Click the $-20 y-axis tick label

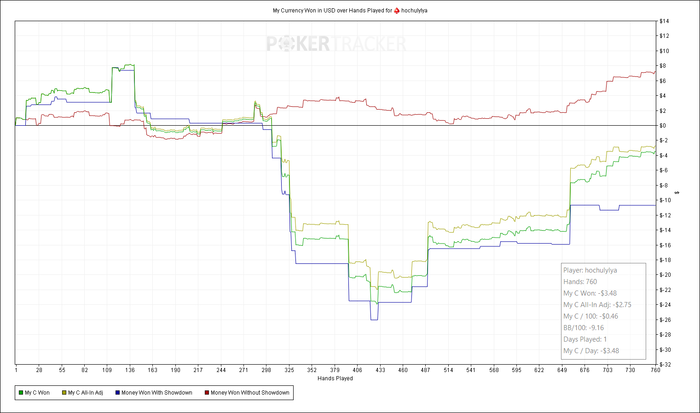pyautogui.click(x=665, y=275)
